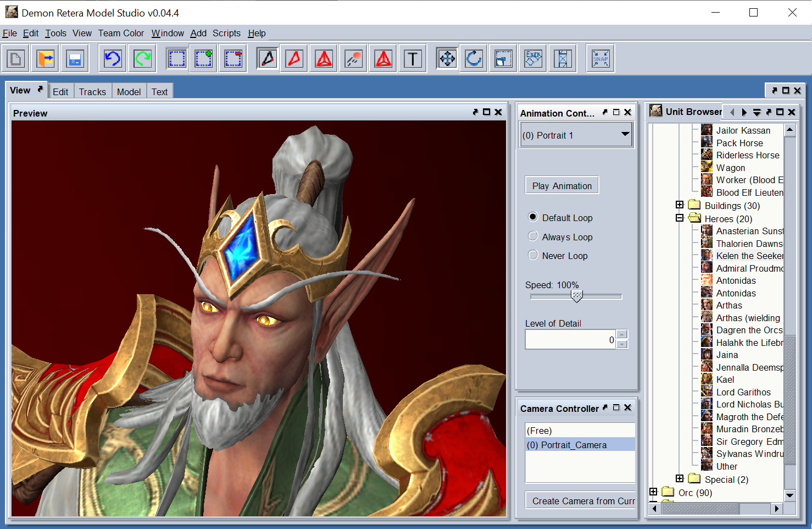Click the Snap toolbar icon

(600, 58)
